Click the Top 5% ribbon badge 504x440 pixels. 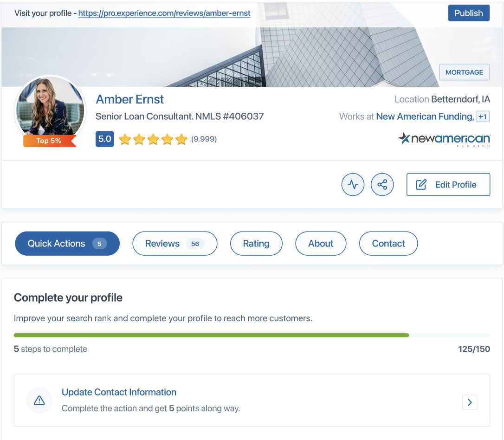point(50,141)
